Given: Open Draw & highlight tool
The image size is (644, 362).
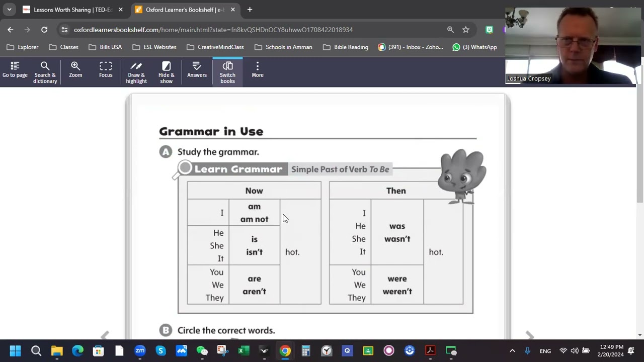Looking at the screenshot, I should 136,72.
